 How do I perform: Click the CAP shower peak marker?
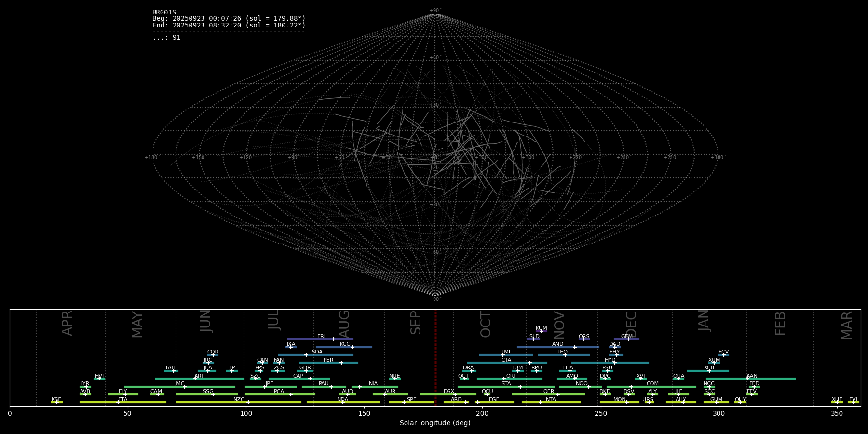(310, 379)
